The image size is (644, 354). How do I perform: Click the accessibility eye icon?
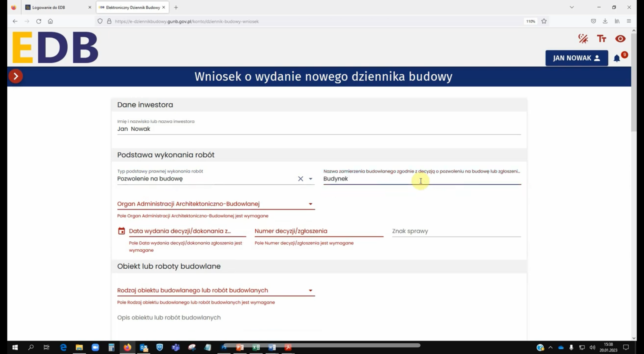[x=620, y=39]
